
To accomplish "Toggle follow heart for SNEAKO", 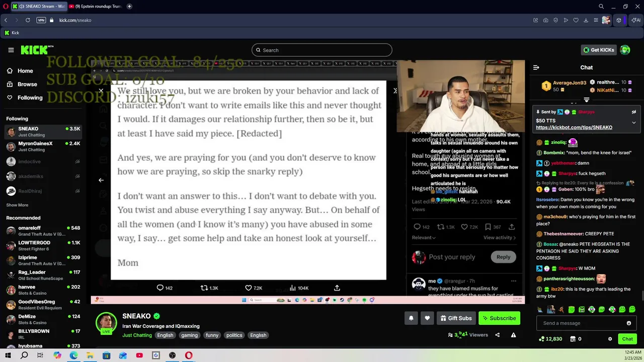I will tap(427, 318).
